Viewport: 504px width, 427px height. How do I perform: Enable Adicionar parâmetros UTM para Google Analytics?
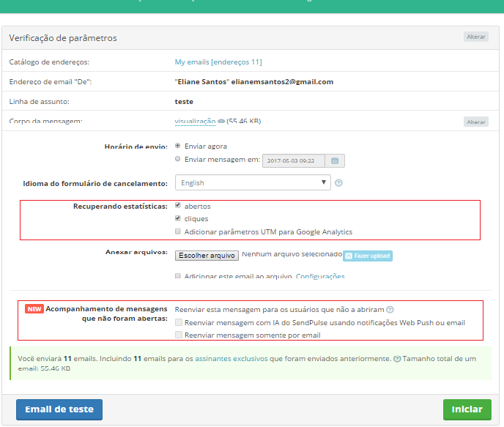coord(178,231)
